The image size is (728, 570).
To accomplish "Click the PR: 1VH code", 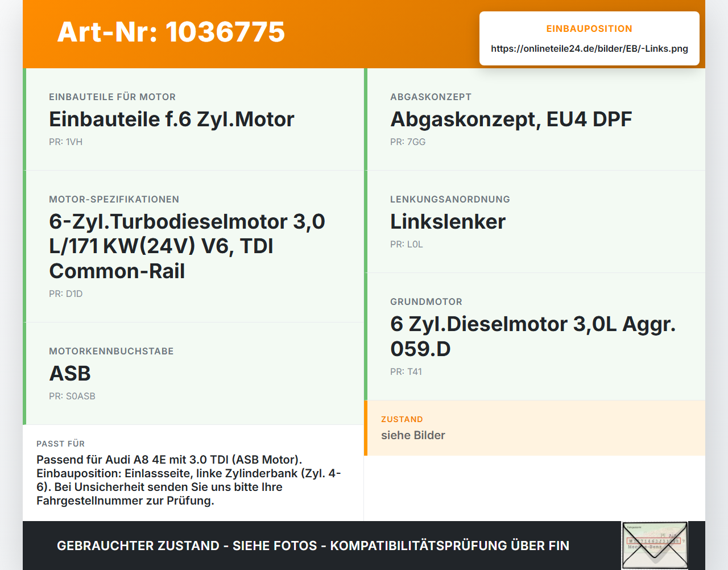I will point(65,142).
